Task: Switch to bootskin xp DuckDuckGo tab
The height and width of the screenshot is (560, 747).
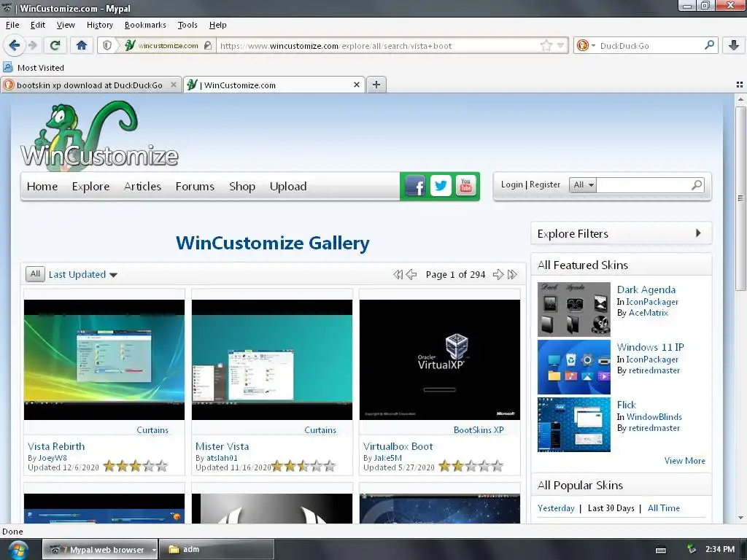Action: click(90, 85)
